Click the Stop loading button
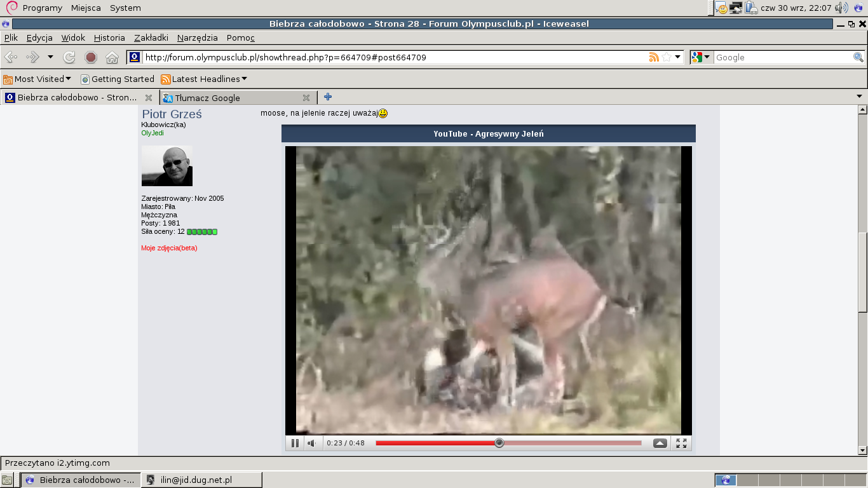The image size is (868, 488). click(x=91, y=58)
